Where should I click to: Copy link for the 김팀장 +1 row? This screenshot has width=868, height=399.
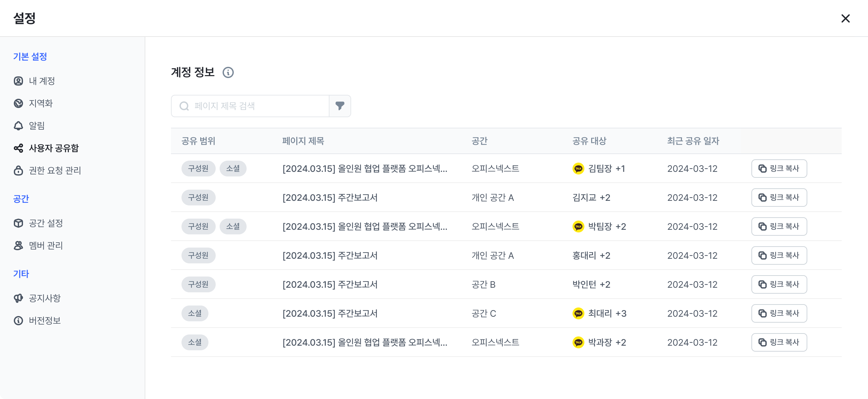[x=779, y=168]
